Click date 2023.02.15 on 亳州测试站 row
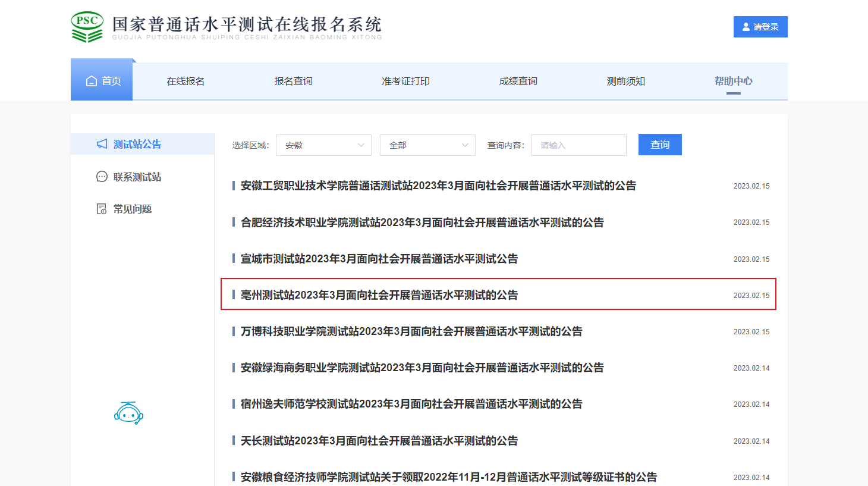 pos(751,296)
